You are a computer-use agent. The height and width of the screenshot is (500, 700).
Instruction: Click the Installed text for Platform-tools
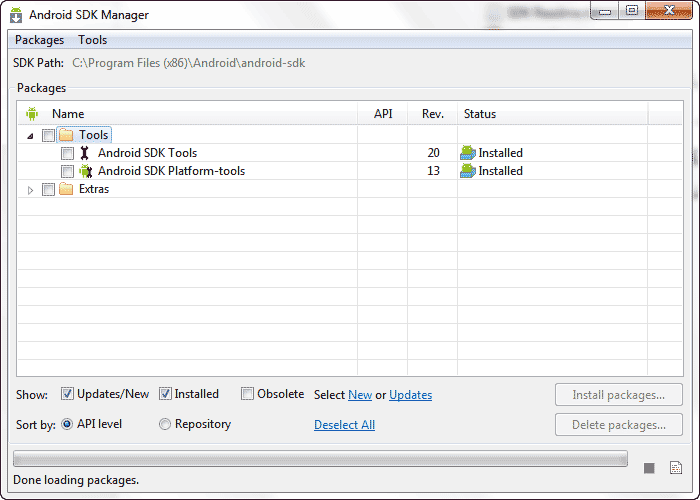pos(500,171)
